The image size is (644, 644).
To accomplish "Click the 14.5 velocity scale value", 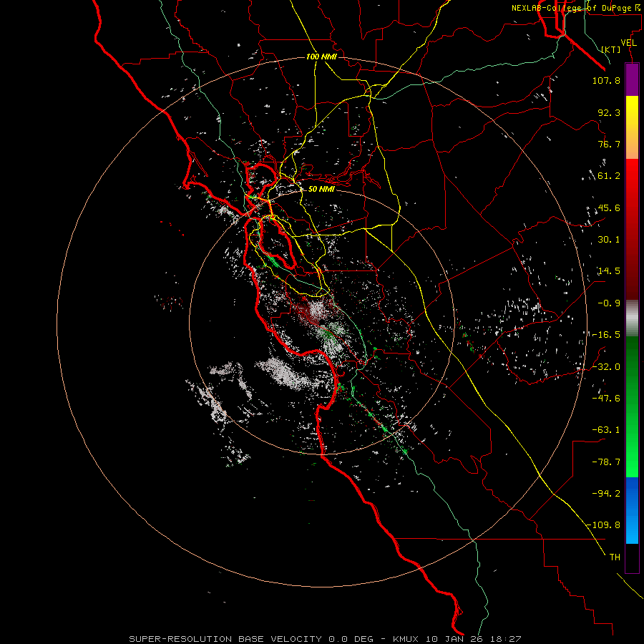I will point(609,271).
